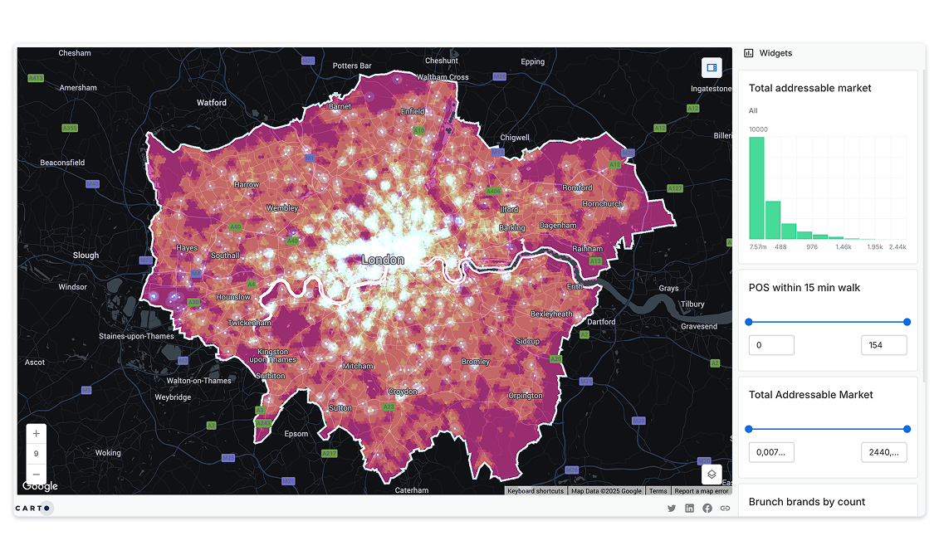Click the 154 value input field

pos(883,344)
